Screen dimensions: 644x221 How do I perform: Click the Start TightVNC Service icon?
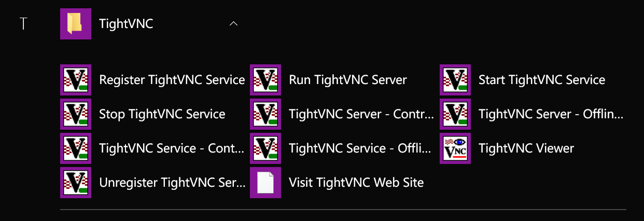point(455,80)
